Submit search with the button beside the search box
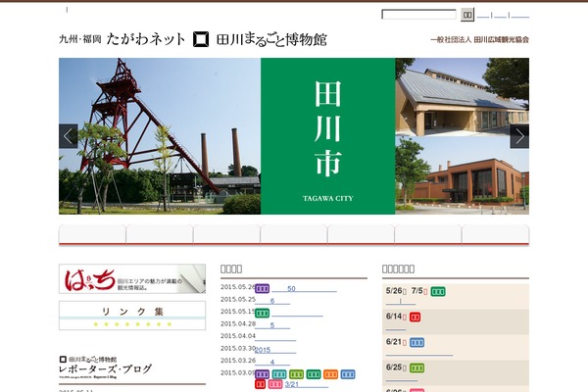The image size is (588, 392). (x=467, y=15)
